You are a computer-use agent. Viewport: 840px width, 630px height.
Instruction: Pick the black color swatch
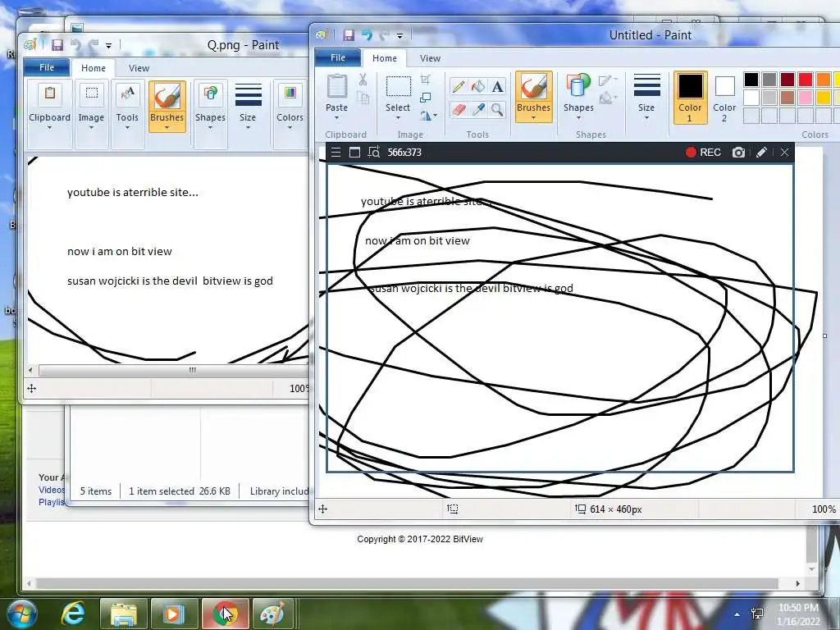pyautogui.click(x=751, y=80)
